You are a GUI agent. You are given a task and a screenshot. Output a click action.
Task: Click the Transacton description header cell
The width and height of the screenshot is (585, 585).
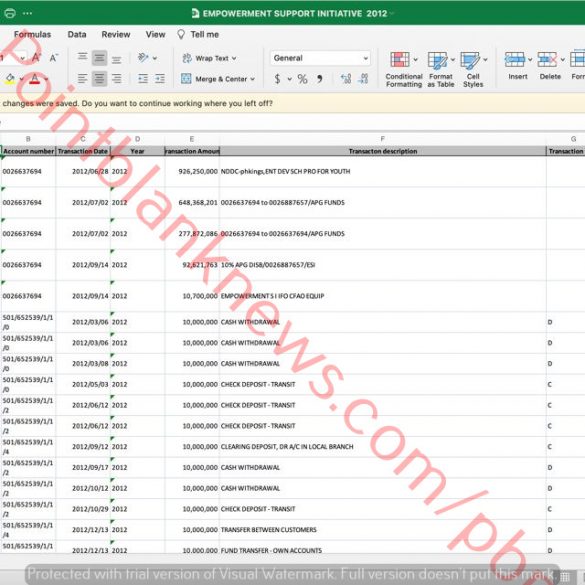pos(383,151)
